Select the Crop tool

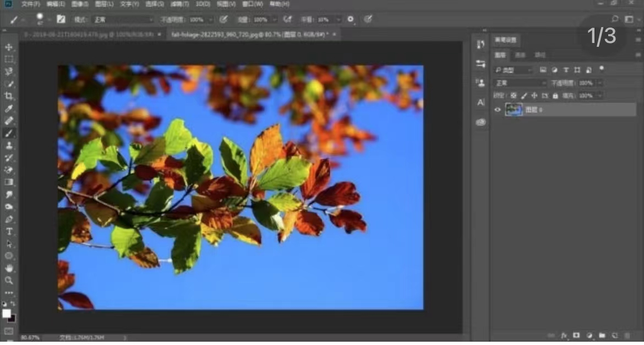(9, 96)
